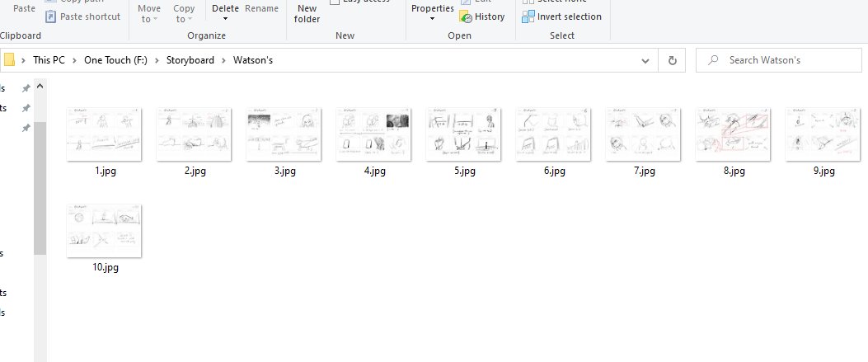Click New folder button
This screenshot has height=362, width=868.
(x=307, y=14)
